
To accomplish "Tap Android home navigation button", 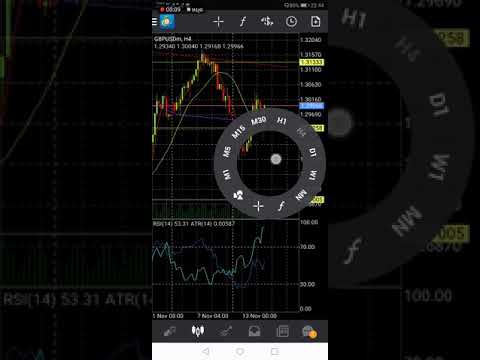I will click(x=240, y=351).
